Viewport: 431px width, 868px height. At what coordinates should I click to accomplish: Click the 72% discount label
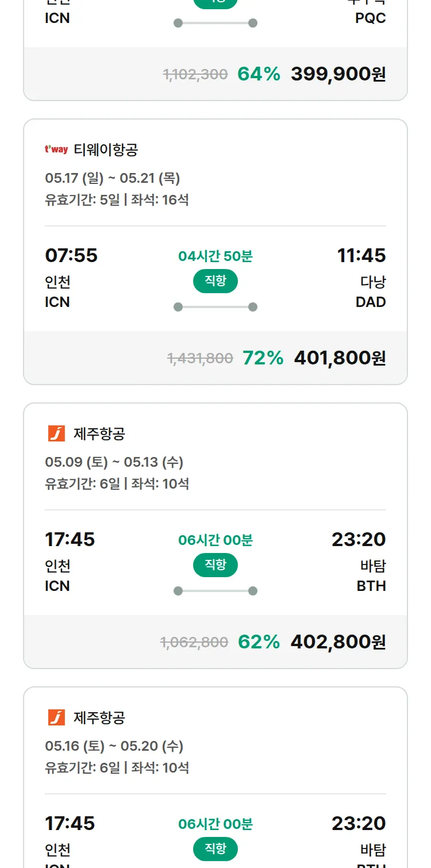(263, 358)
